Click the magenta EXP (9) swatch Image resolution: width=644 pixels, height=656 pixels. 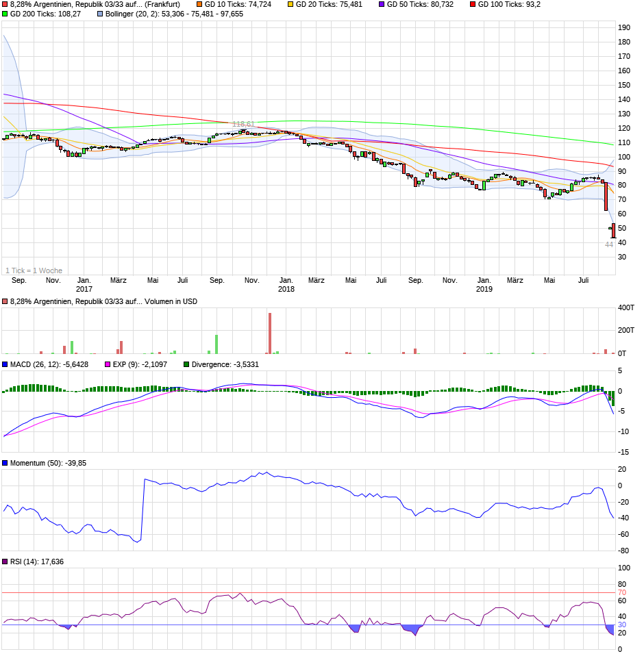point(108,365)
